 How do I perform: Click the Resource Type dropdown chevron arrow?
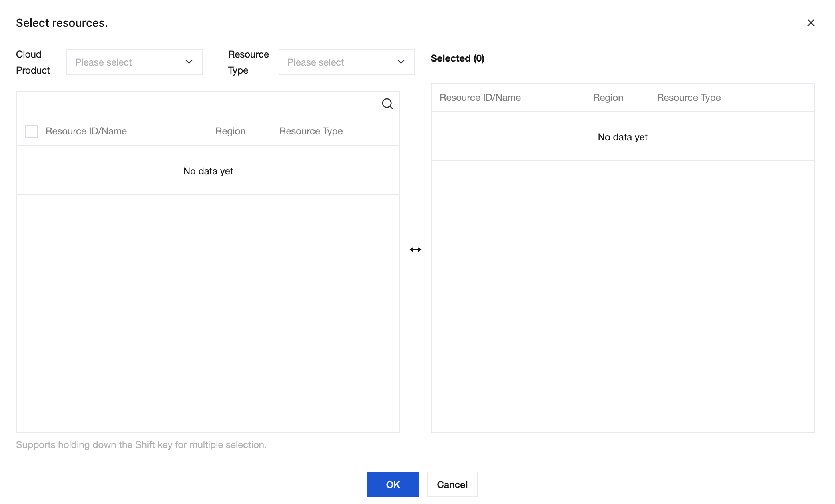401,62
